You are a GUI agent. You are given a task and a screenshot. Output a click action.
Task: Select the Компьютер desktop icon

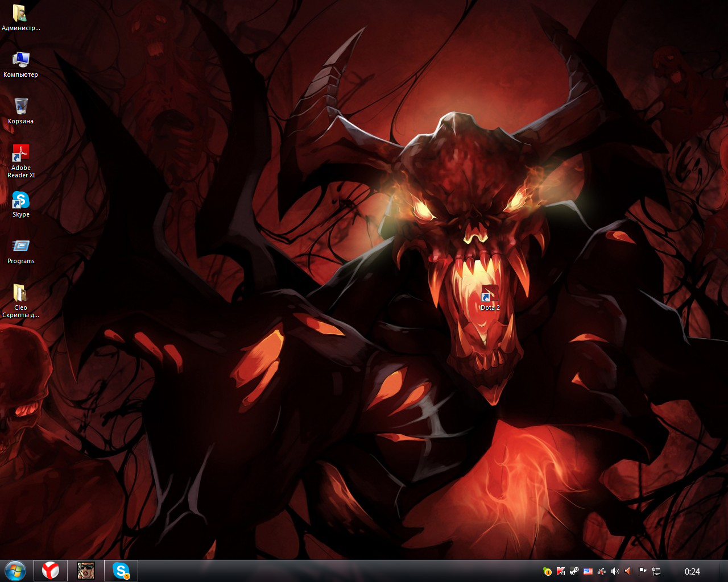(x=20, y=64)
